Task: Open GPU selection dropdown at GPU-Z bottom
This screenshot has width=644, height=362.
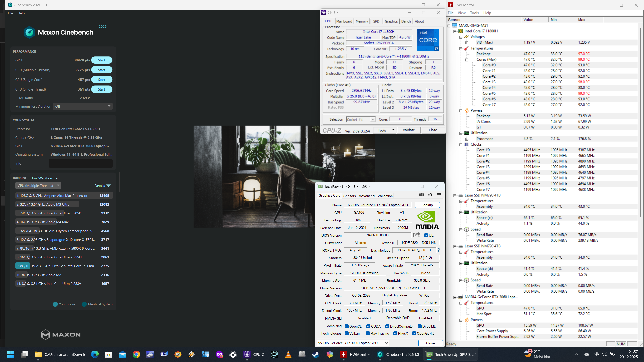Action: (x=353, y=343)
